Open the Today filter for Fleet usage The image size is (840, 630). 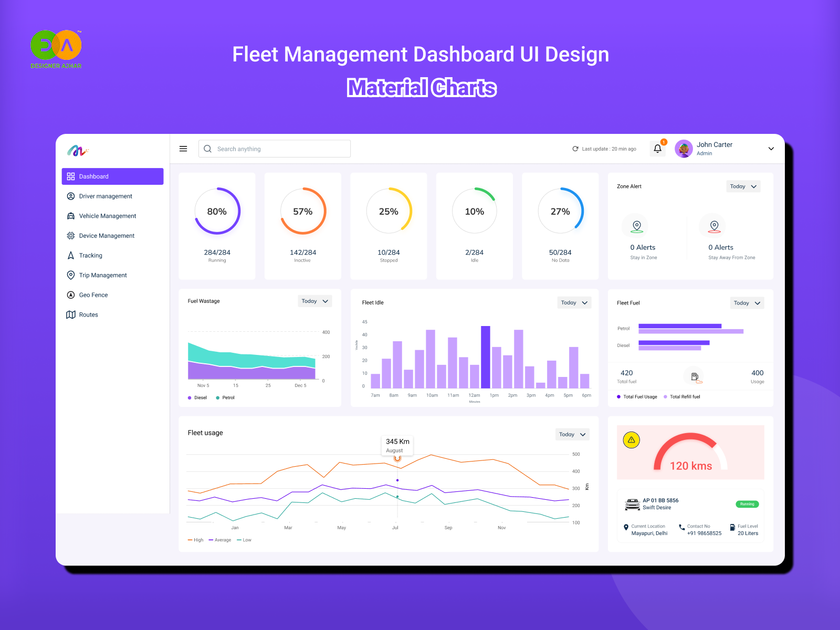pos(572,434)
